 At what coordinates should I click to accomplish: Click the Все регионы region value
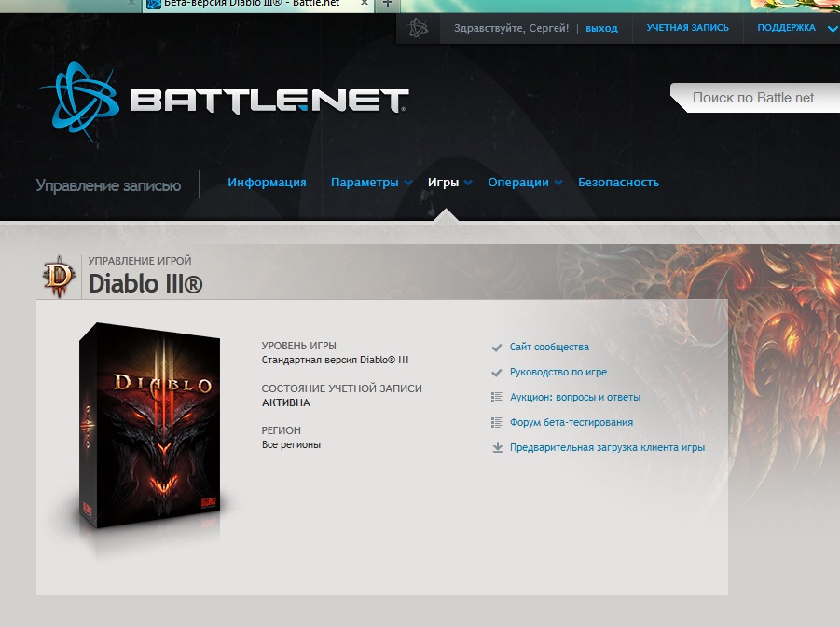coord(291,445)
